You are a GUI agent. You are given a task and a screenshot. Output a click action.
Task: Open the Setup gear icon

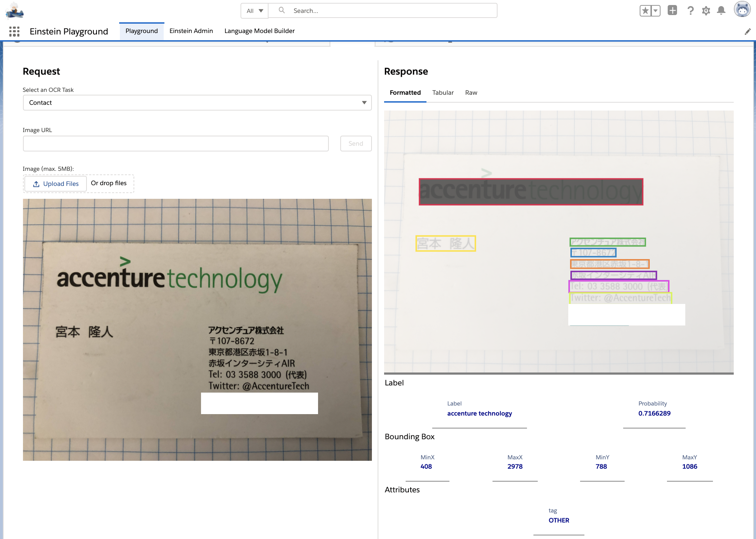[706, 11]
